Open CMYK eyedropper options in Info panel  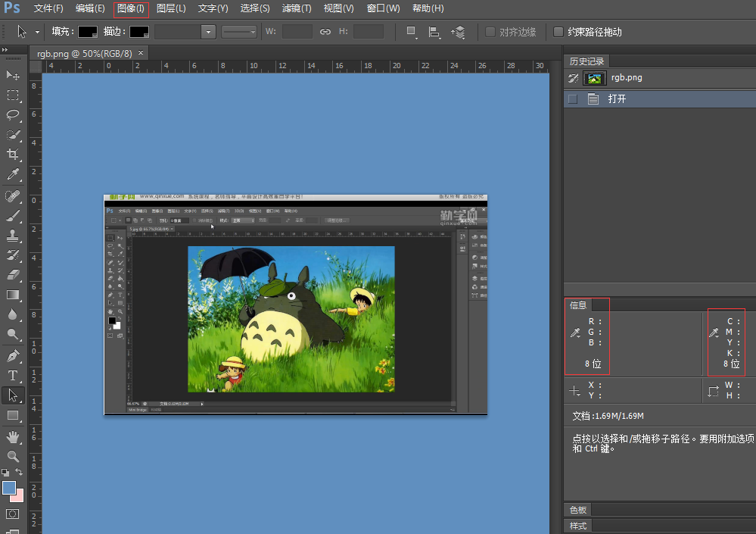point(714,333)
